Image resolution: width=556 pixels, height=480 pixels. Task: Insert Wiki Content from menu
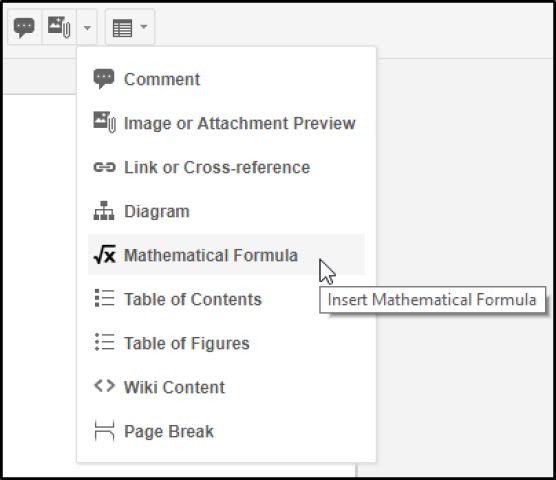click(226, 387)
